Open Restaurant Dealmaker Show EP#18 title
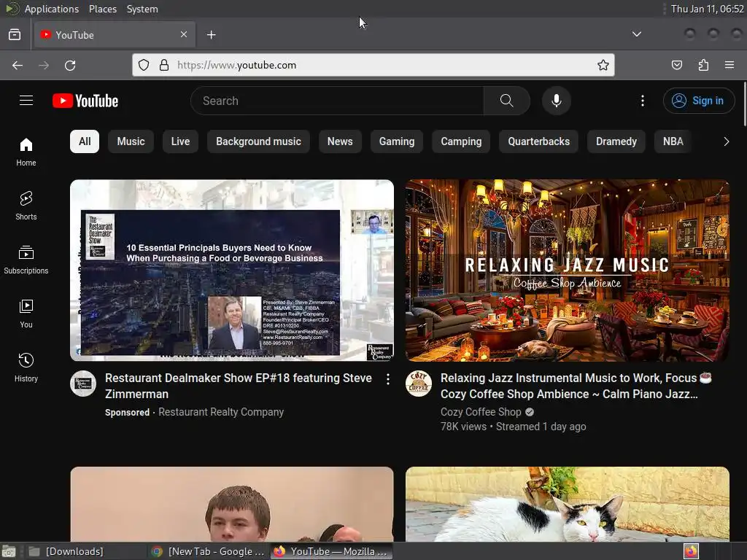The image size is (747, 560). point(239,386)
